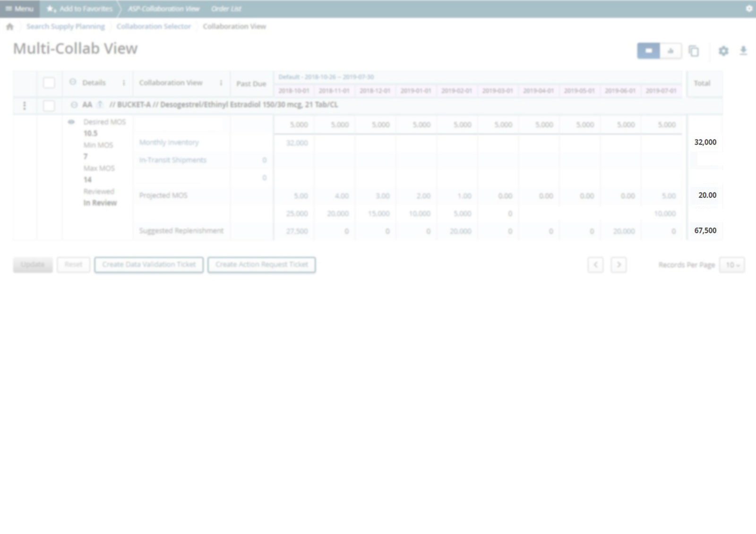This screenshot has width=756, height=534.
Task: Check the AA row checkbox
Action: (49, 105)
